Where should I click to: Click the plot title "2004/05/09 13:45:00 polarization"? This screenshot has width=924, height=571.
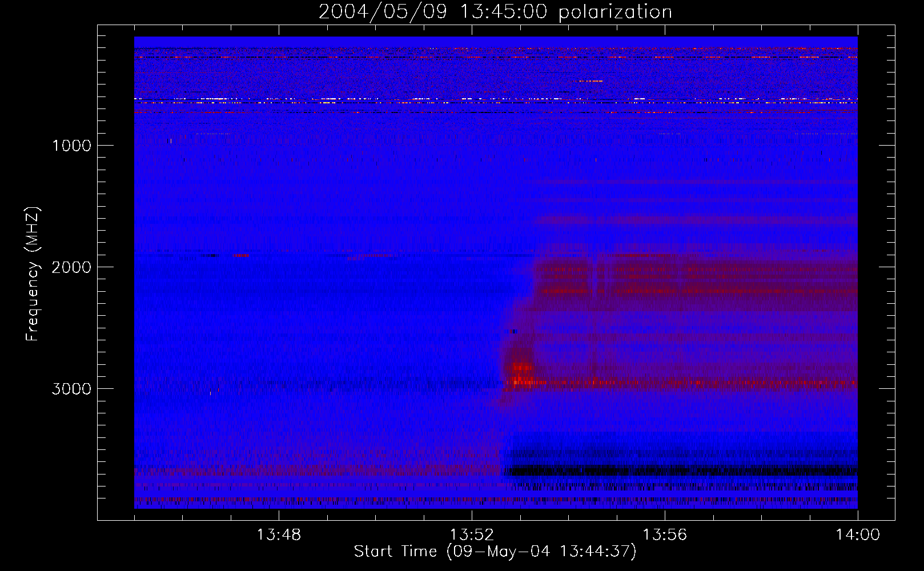click(495, 11)
